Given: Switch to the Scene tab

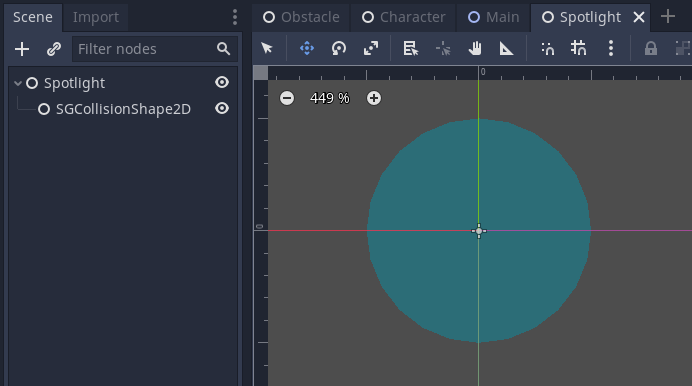Looking at the screenshot, I should point(33,17).
